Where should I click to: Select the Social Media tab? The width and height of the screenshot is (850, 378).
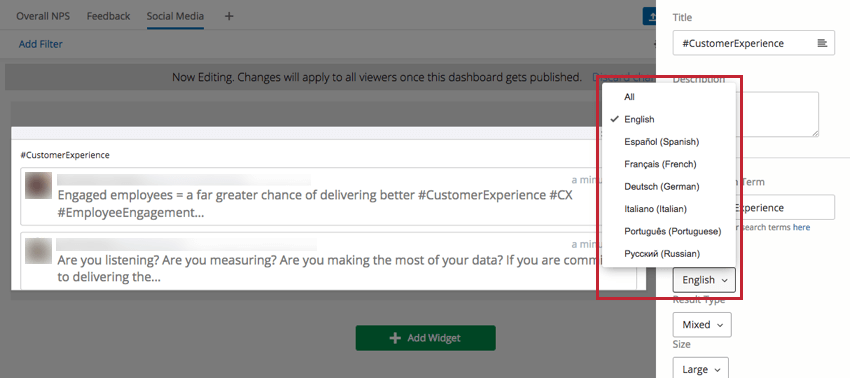pos(175,16)
